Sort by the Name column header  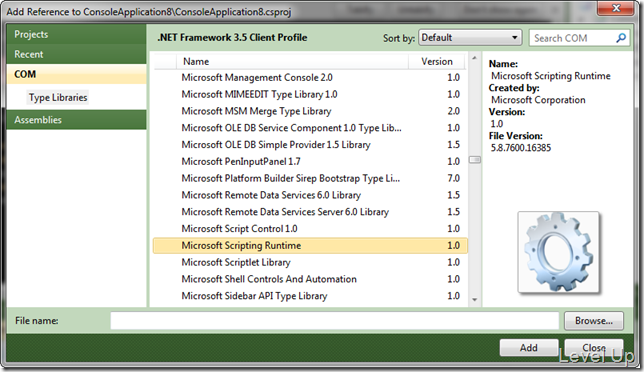[x=292, y=62]
